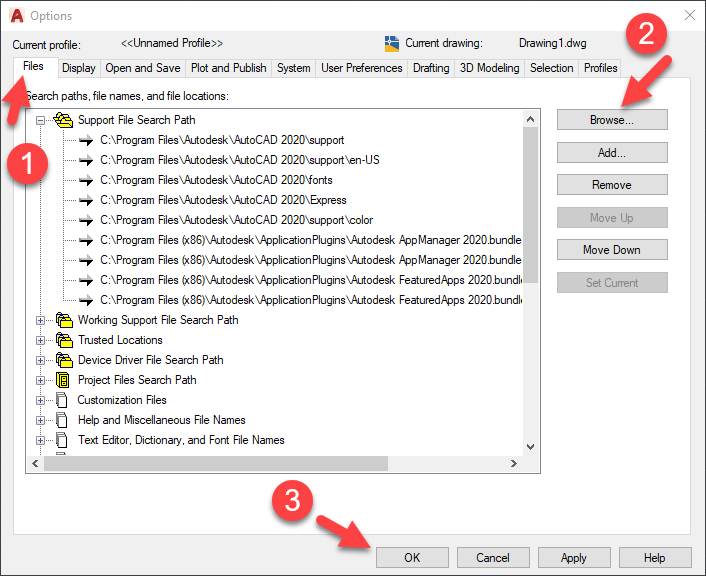Confirm with the OK button

(412, 558)
